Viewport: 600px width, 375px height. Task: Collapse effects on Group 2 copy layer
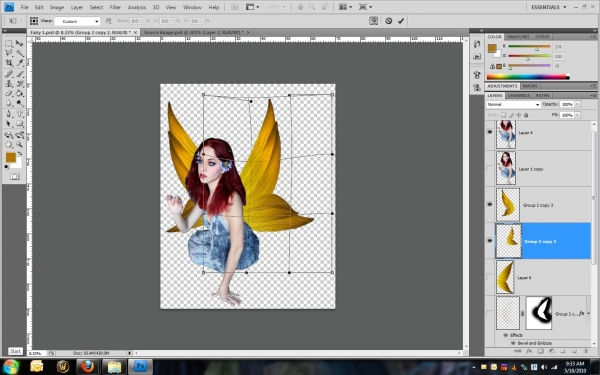pyautogui.click(x=588, y=313)
